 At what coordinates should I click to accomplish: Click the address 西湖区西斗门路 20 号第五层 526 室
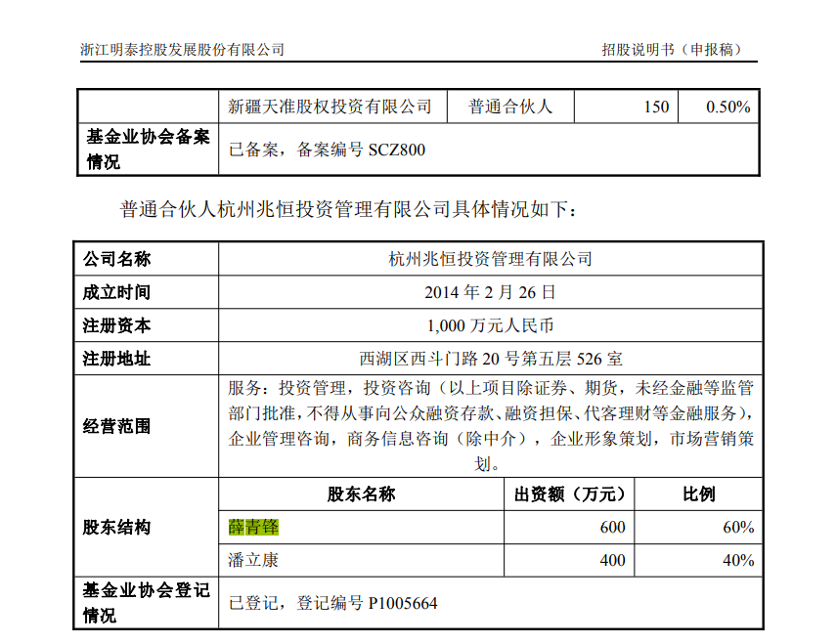490,359
